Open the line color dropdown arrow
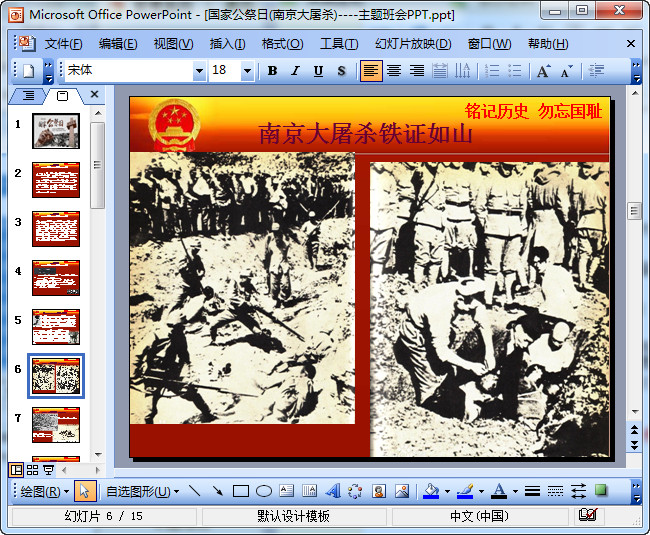The height and width of the screenshot is (535, 650). click(481, 491)
